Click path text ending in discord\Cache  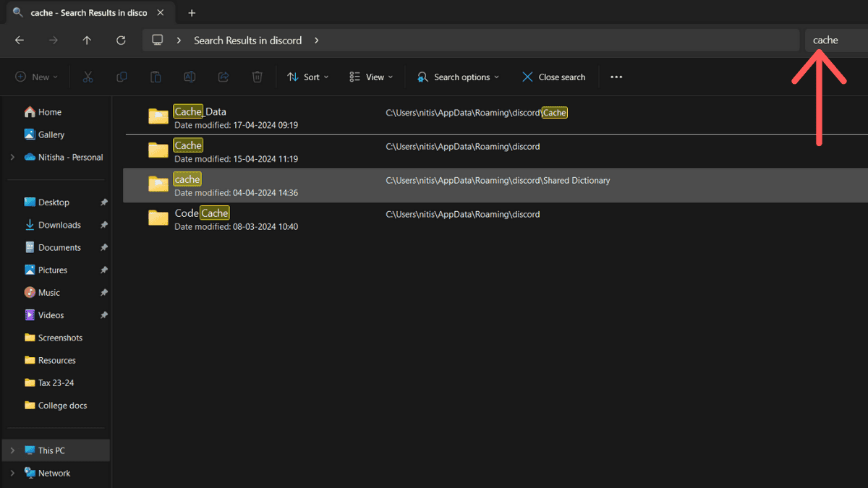pyautogui.click(x=477, y=113)
